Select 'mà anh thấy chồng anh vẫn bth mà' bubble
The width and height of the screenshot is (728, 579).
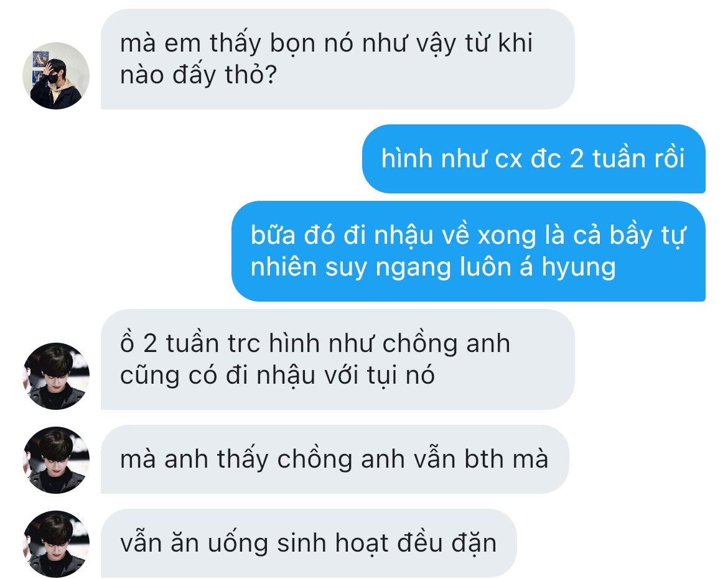click(335, 460)
